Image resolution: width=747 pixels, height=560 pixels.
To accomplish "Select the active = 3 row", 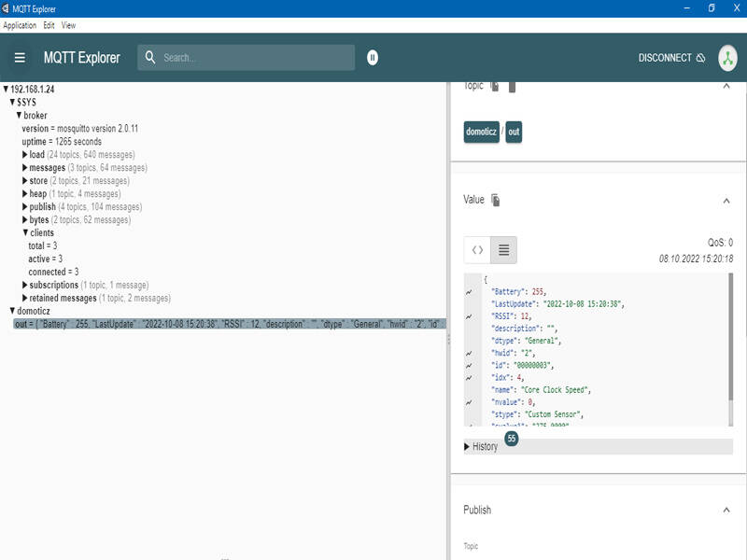I will click(x=45, y=259).
